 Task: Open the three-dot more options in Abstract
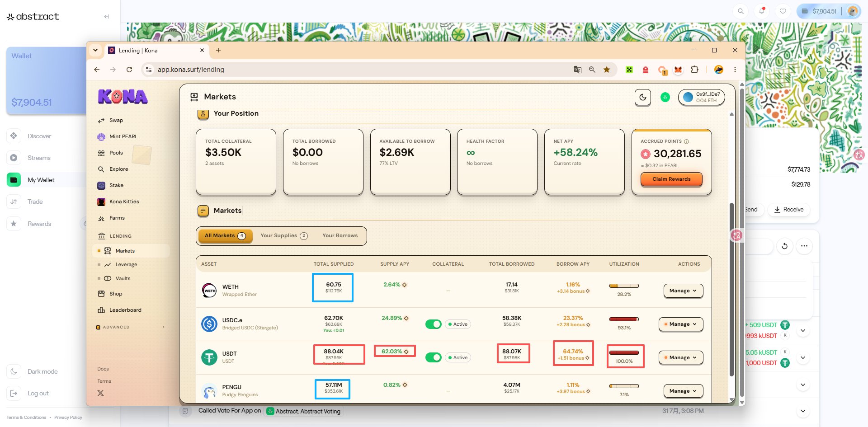pos(804,246)
